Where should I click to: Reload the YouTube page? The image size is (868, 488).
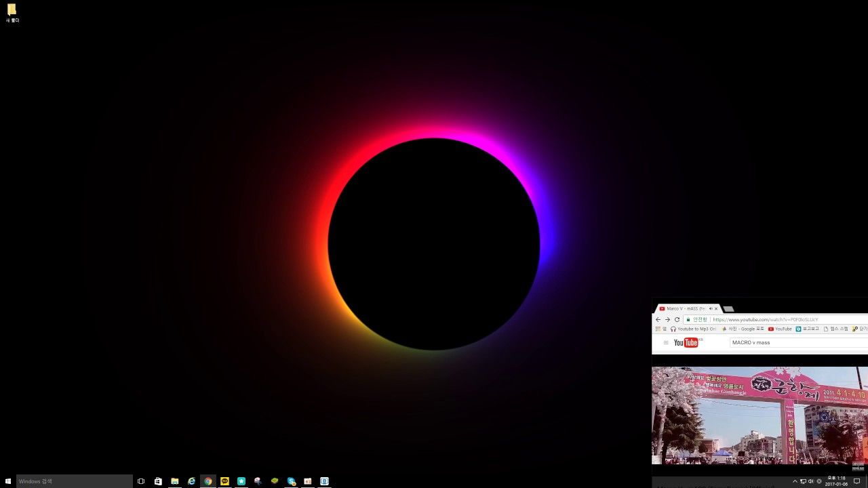click(x=677, y=319)
